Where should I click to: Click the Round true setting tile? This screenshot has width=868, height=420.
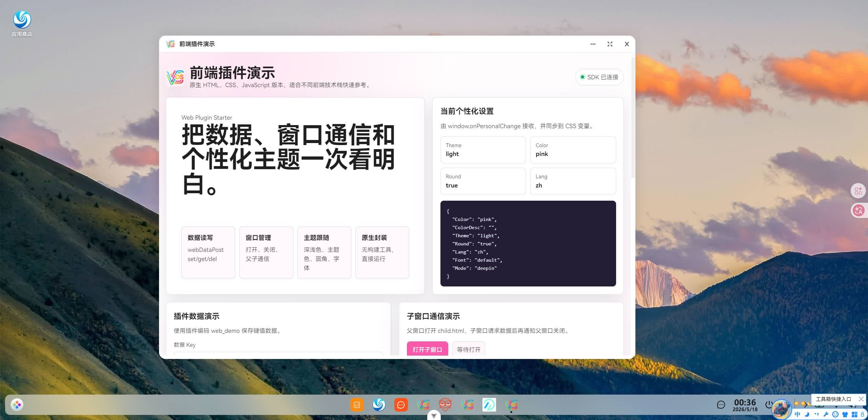(483, 181)
